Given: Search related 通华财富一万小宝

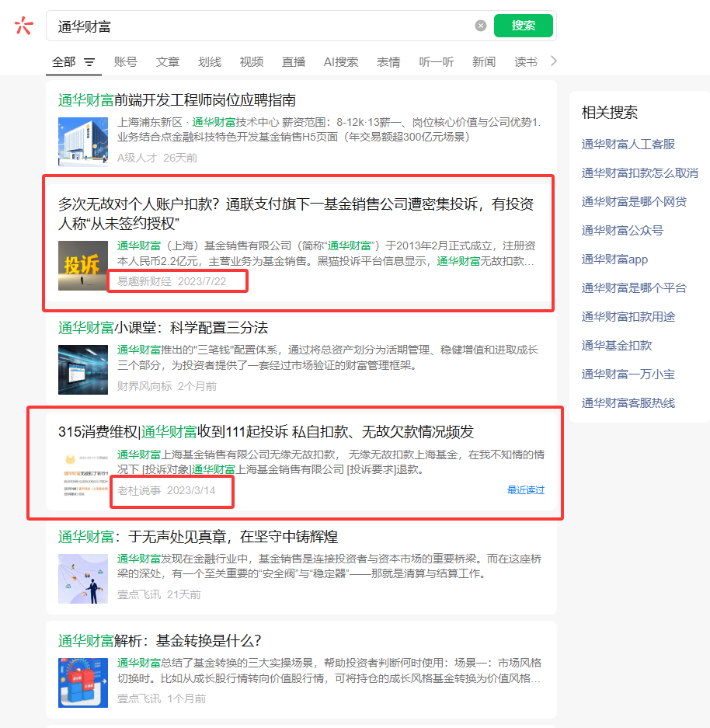Looking at the screenshot, I should 628,374.
